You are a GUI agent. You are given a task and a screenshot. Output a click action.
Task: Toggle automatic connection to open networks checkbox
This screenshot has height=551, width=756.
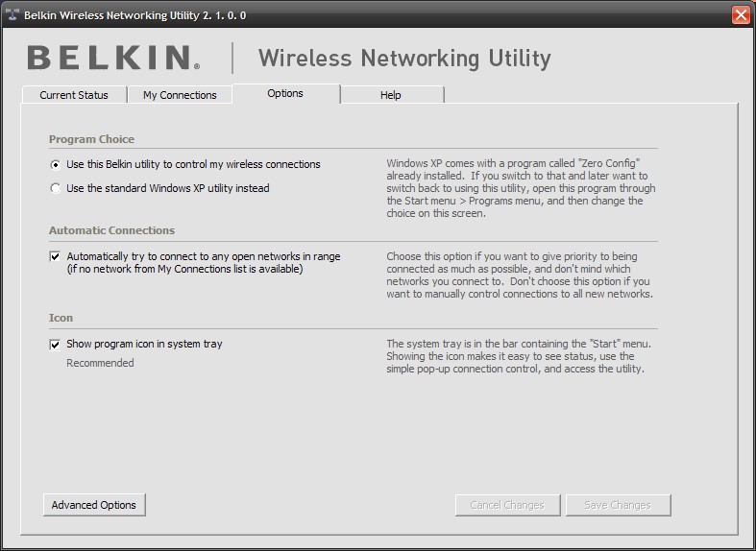[x=55, y=256]
